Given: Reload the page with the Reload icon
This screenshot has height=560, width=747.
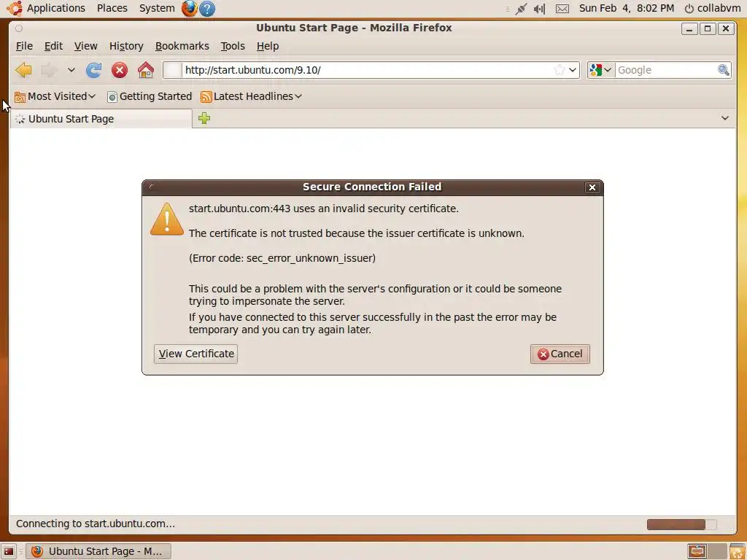Looking at the screenshot, I should [93, 70].
